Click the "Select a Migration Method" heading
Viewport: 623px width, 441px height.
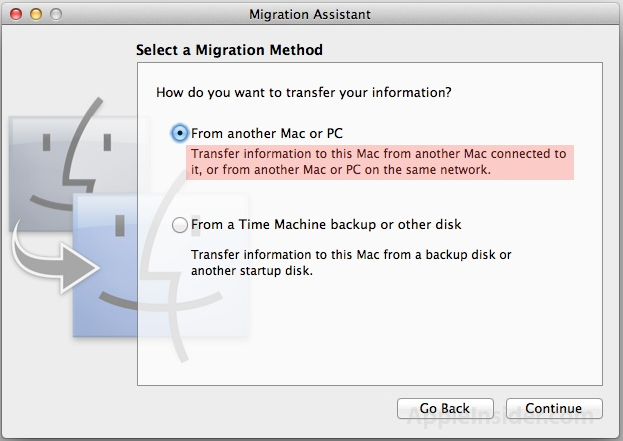[229, 50]
